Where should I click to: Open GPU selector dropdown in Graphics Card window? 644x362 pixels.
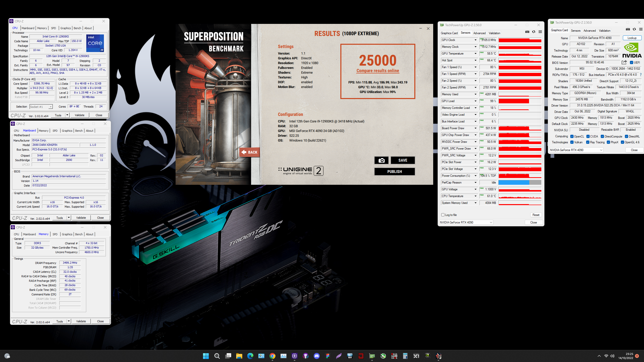[x=576, y=150]
